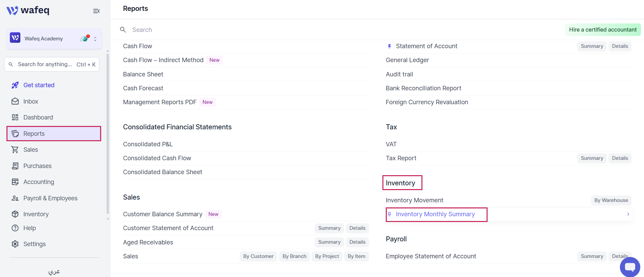
Task: View Sales report By Customer
Action: tap(258, 256)
